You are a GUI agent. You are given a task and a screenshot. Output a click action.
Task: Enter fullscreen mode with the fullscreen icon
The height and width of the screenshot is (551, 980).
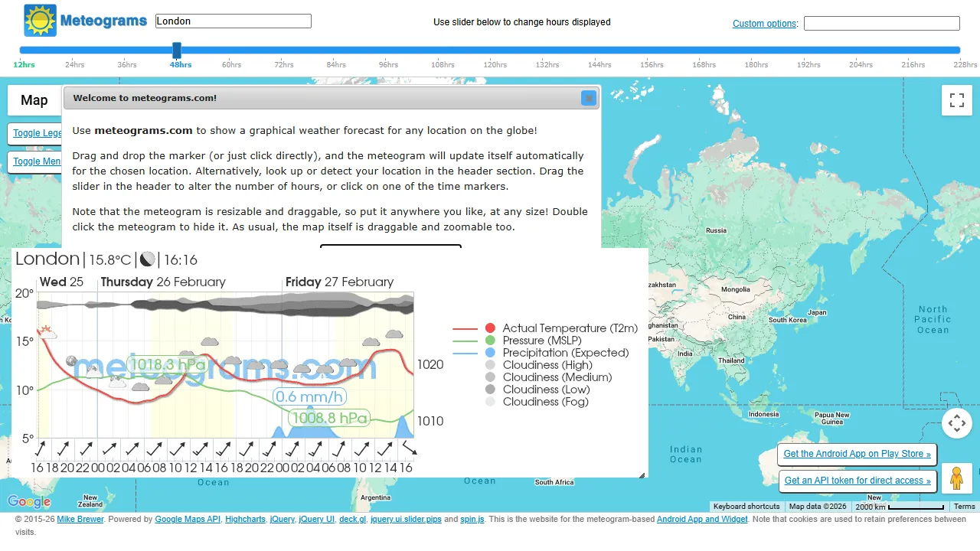[x=956, y=99]
